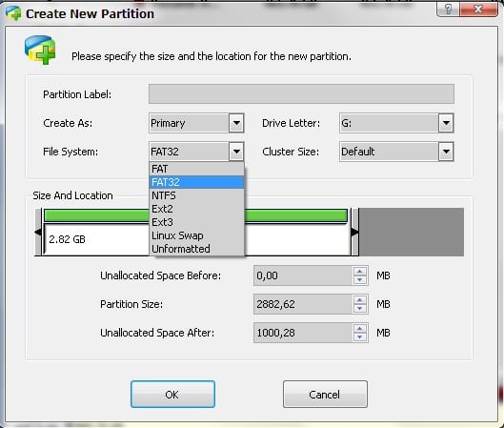The width and height of the screenshot is (504, 428).
Task: Decrease Partition Size with down arrow
Action: 360,309
